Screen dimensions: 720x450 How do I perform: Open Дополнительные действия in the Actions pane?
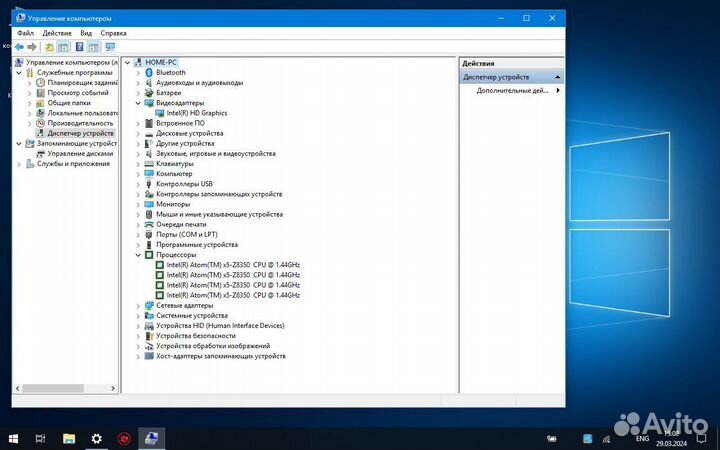tap(511, 90)
